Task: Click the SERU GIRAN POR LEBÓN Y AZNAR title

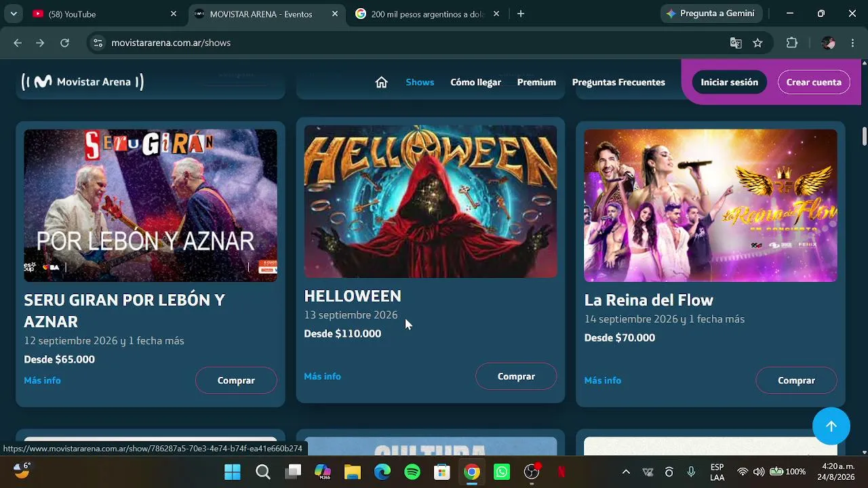Action: click(x=124, y=310)
